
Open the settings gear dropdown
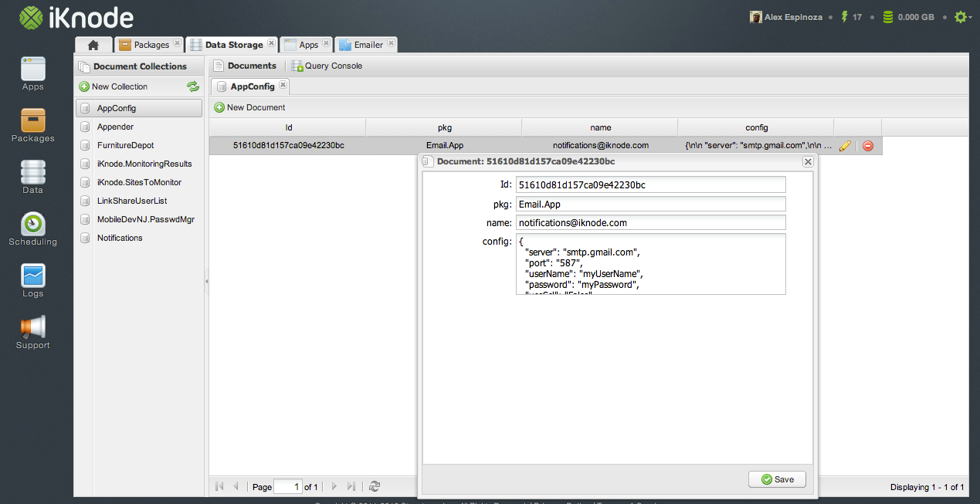[962, 17]
